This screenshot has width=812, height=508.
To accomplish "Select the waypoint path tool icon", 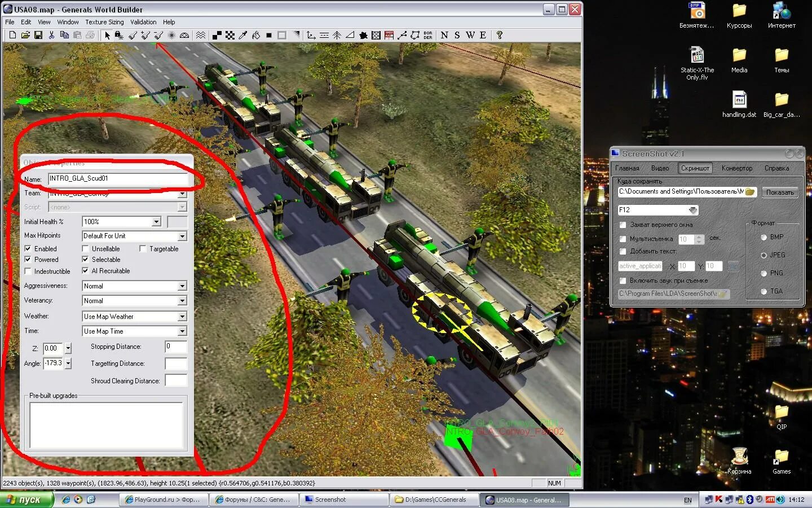I will (x=402, y=35).
